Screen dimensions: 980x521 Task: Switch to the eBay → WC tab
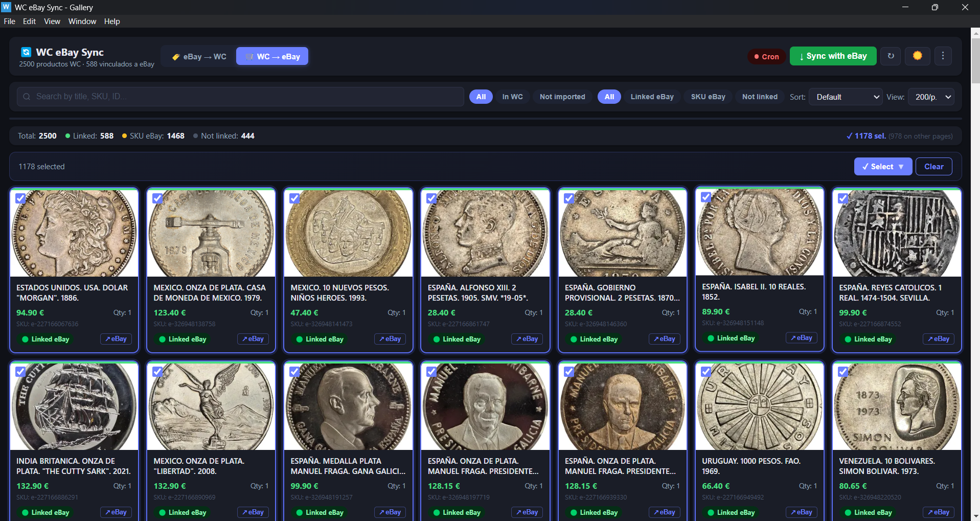tap(199, 57)
